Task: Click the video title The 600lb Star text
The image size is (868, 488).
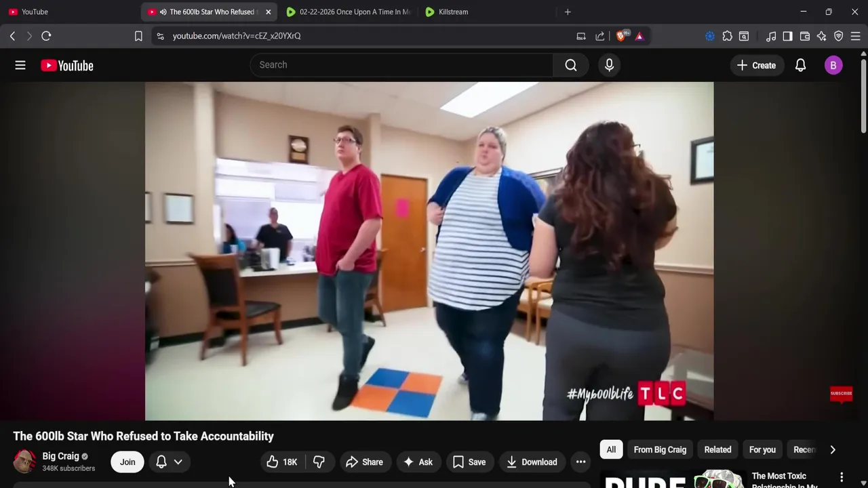Action: click(x=144, y=436)
